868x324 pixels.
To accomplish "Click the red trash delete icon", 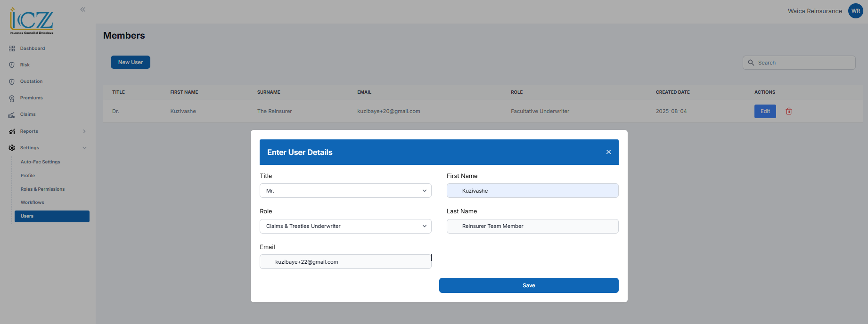I will tap(788, 111).
